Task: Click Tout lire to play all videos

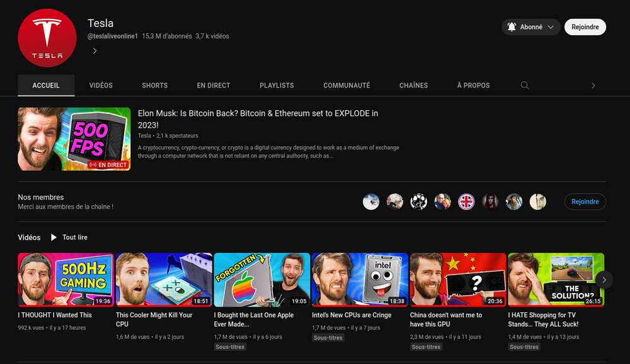Action: pyautogui.click(x=75, y=237)
